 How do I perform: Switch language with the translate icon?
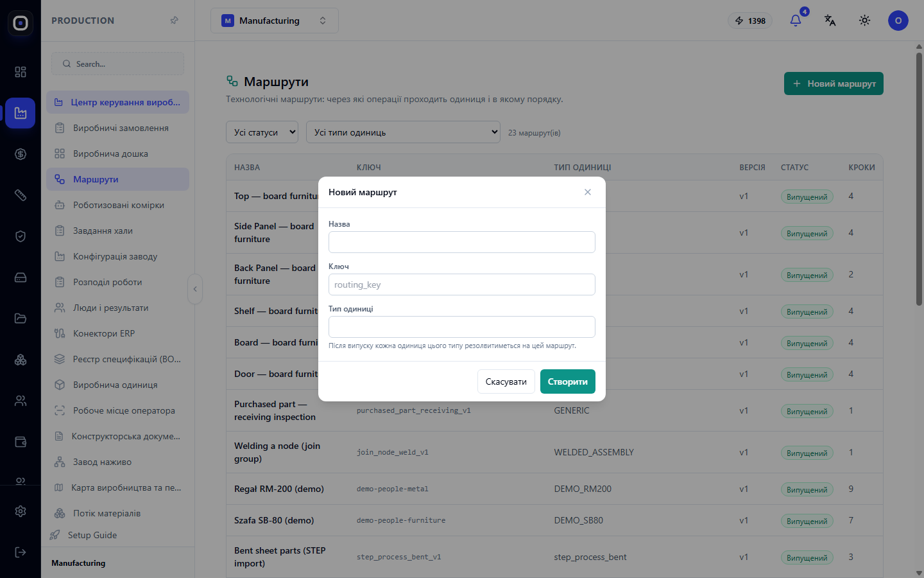pos(830,21)
